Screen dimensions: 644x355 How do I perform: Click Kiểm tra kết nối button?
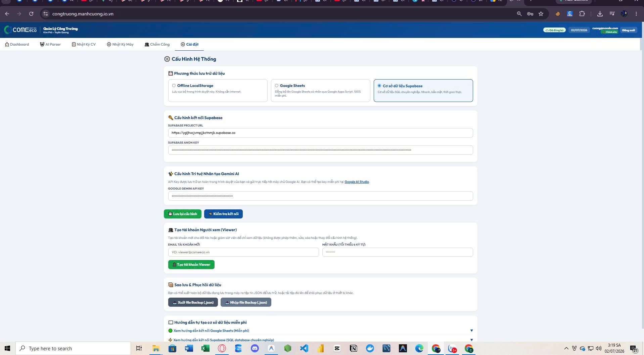pyautogui.click(x=223, y=214)
